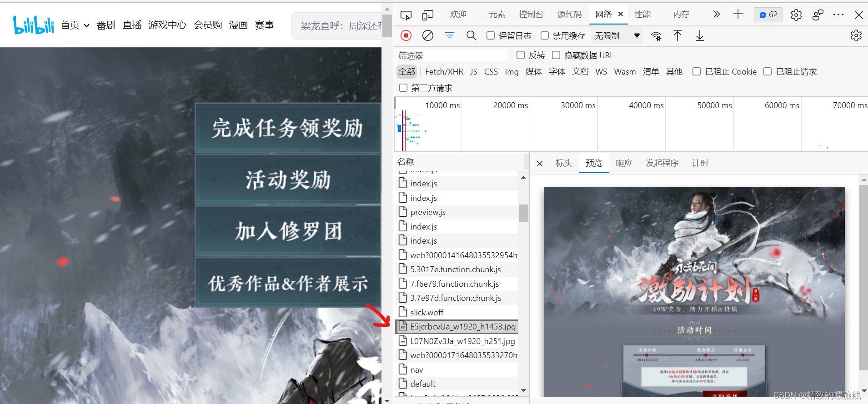Switch to 元素 Elements tab

[x=497, y=15]
